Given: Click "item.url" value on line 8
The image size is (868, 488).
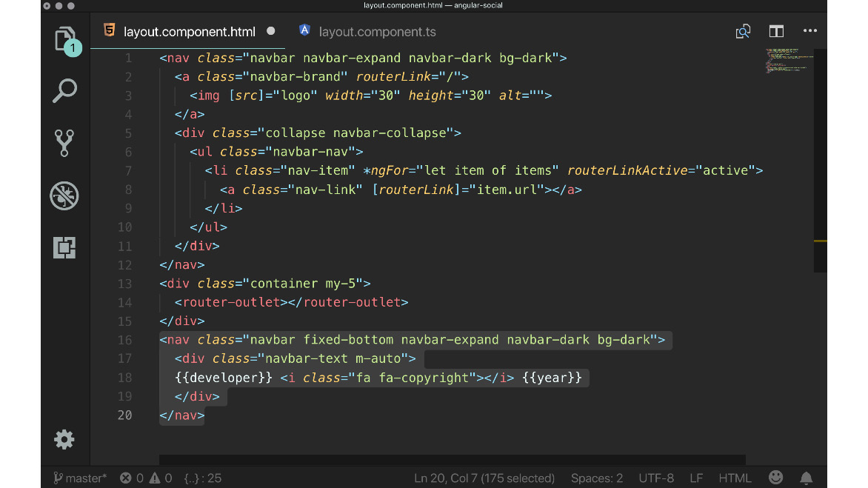Looking at the screenshot, I should (507, 190).
